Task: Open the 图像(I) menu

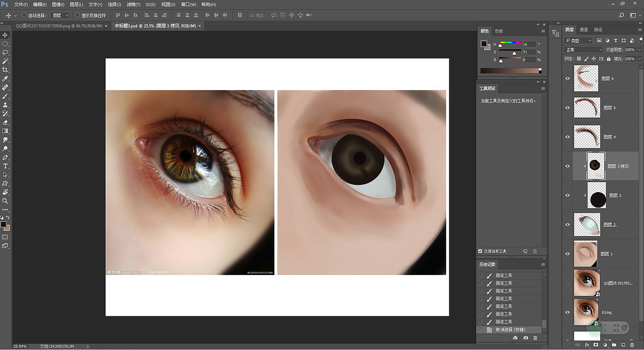Action: tap(58, 5)
